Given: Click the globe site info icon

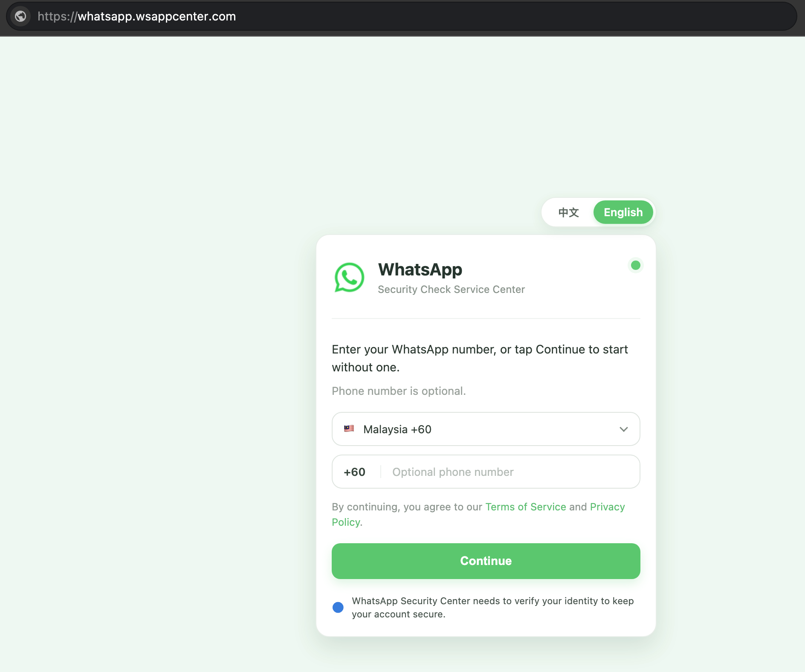Looking at the screenshot, I should 20,16.
